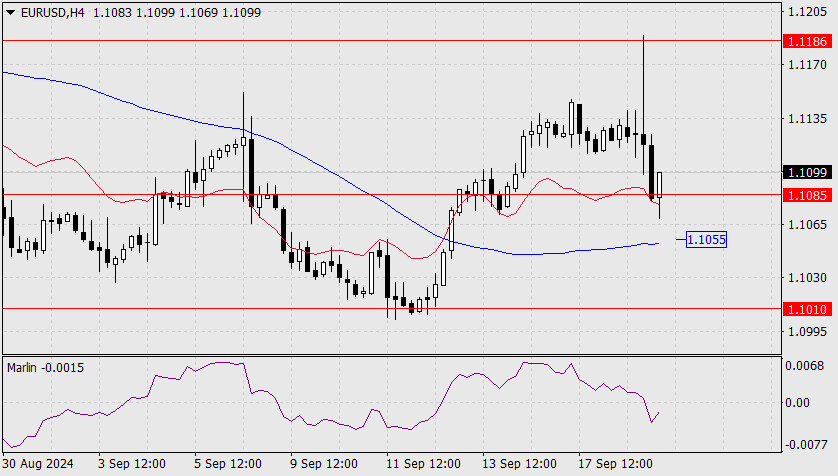The height and width of the screenshot is (476, 838).
Task: Click the 1.1030 price axis value
Action: (807, 278)
